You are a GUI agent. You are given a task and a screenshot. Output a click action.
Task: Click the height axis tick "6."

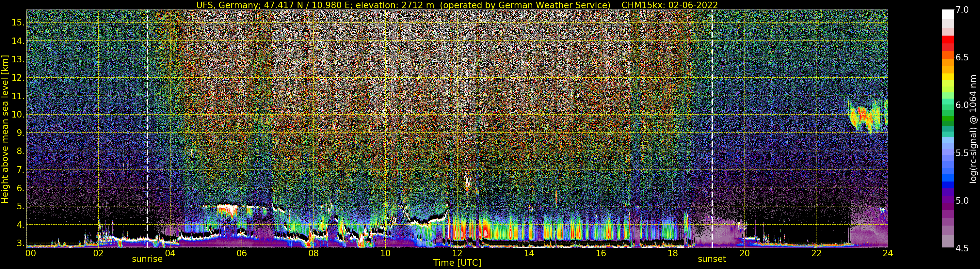tap(20, 188)
